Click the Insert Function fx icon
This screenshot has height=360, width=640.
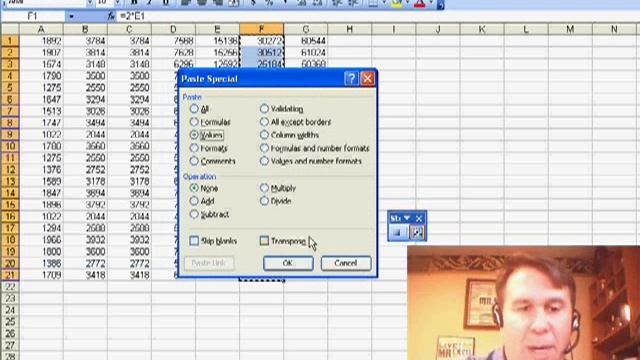click(111, 16)
